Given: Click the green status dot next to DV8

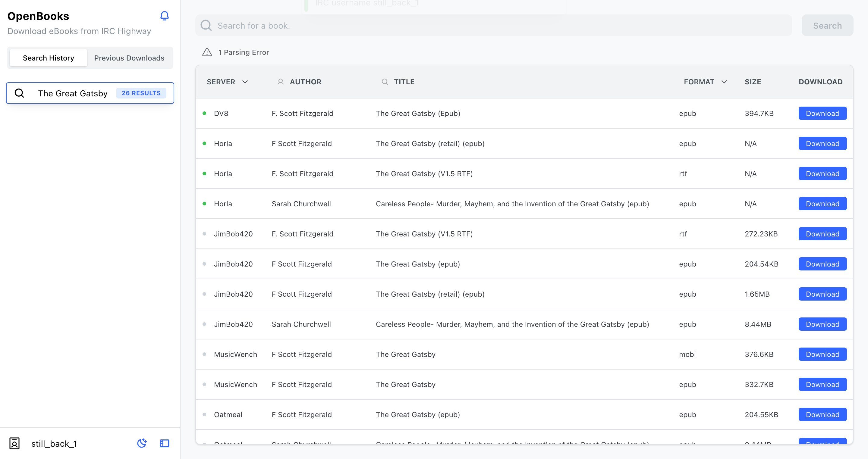Looking at the screenshot, I should coord(205,113).
